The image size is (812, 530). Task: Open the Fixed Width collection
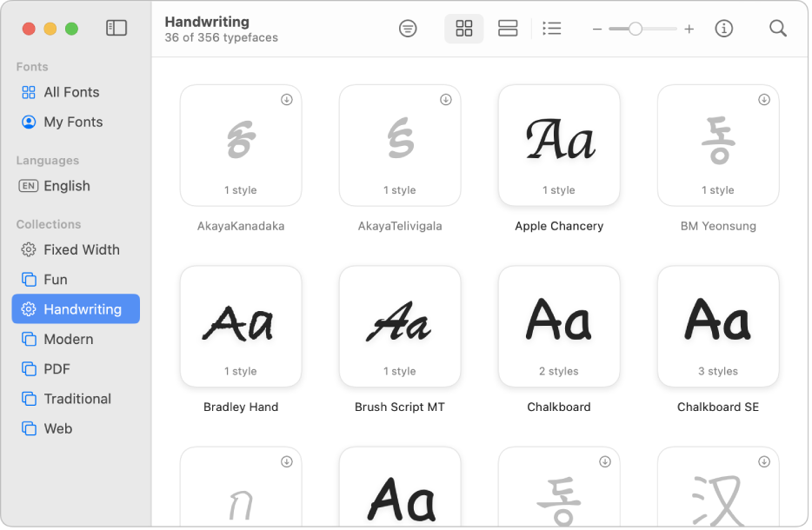click(x=76, y=250)
